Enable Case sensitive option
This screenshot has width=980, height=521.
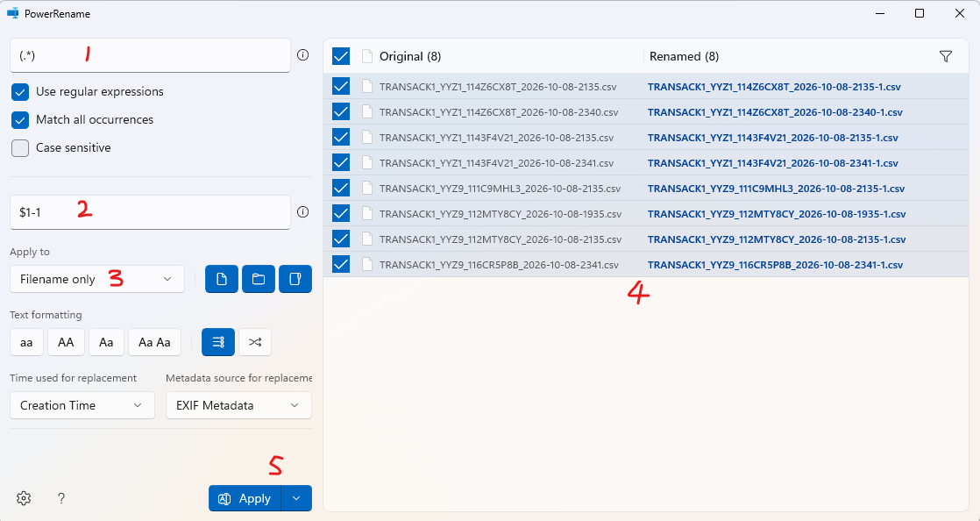click(20, 148)
